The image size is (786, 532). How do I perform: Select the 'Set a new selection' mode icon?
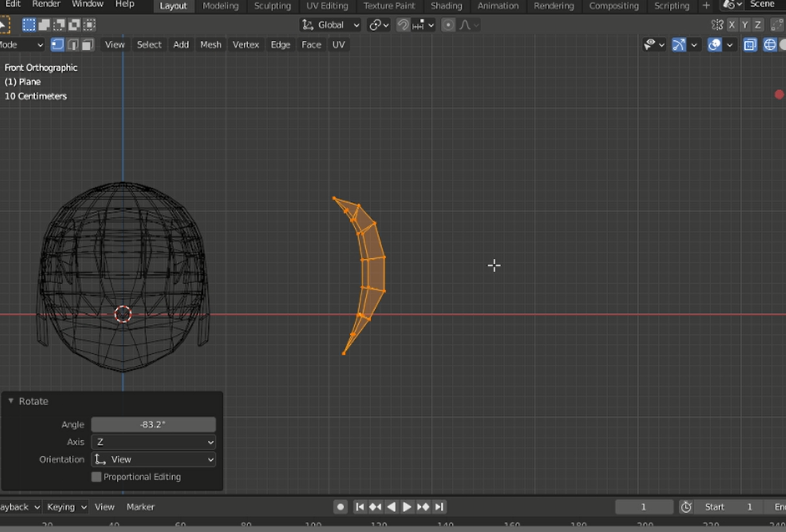click(29, 24)
